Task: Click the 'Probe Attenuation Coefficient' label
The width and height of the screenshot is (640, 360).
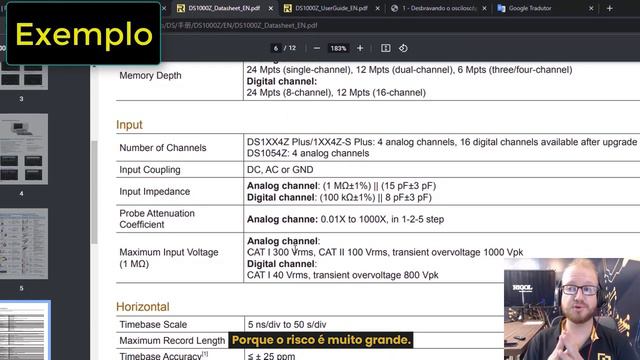Action: tap(157, 219)
